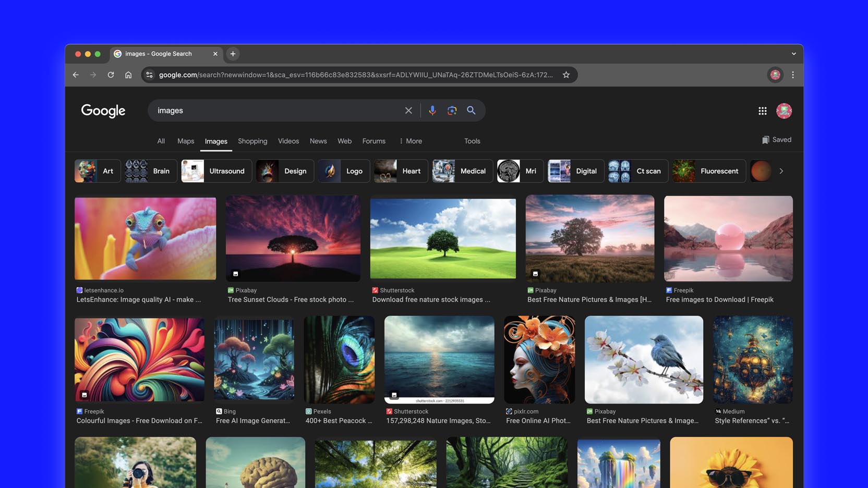Expand the More search categories menu
This screenshot has width=868, height=488.
coord(411,141)
